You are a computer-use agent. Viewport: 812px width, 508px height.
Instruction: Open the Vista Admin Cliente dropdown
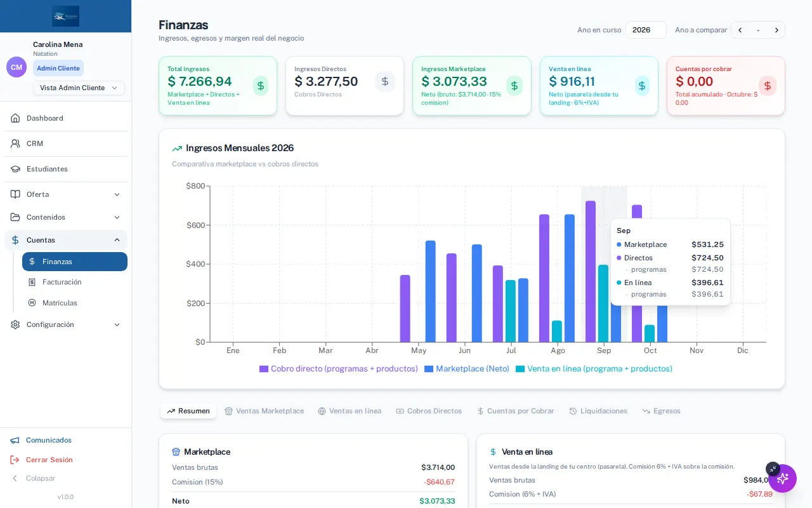click(x=79, y=88)
